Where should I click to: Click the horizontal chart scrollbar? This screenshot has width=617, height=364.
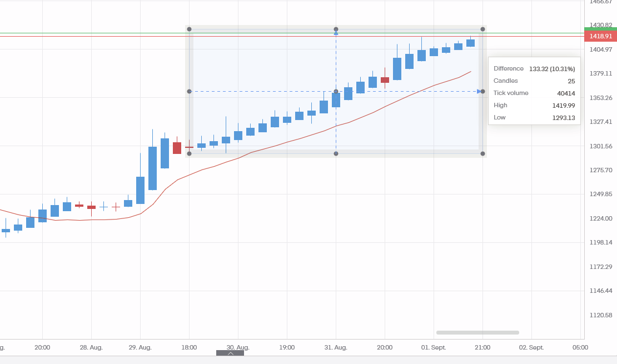click(477, 332)
